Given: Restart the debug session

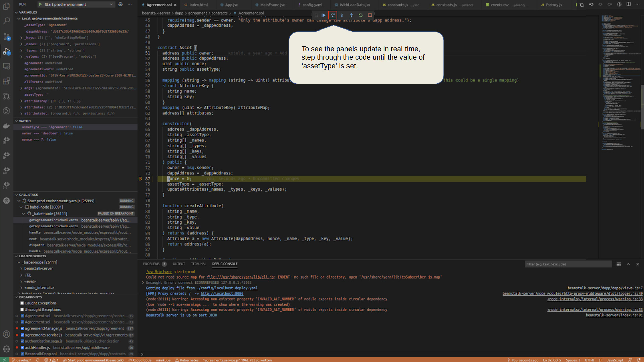Looking at the screenshot, I should tap(361, 15).
